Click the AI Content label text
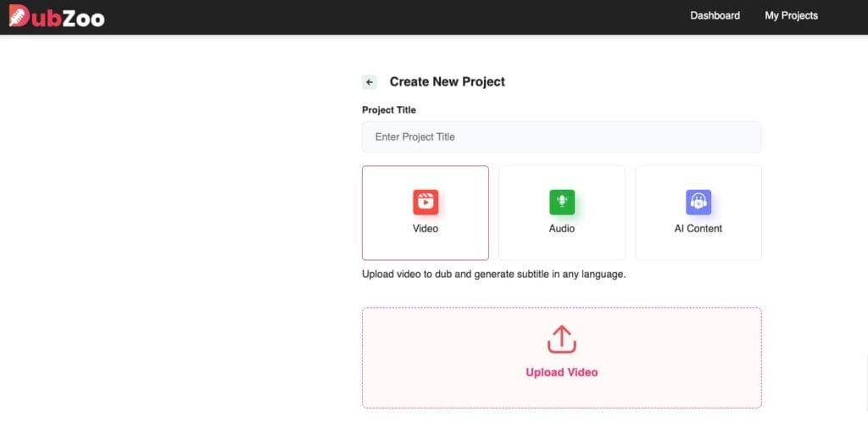 tap(698, 229)
